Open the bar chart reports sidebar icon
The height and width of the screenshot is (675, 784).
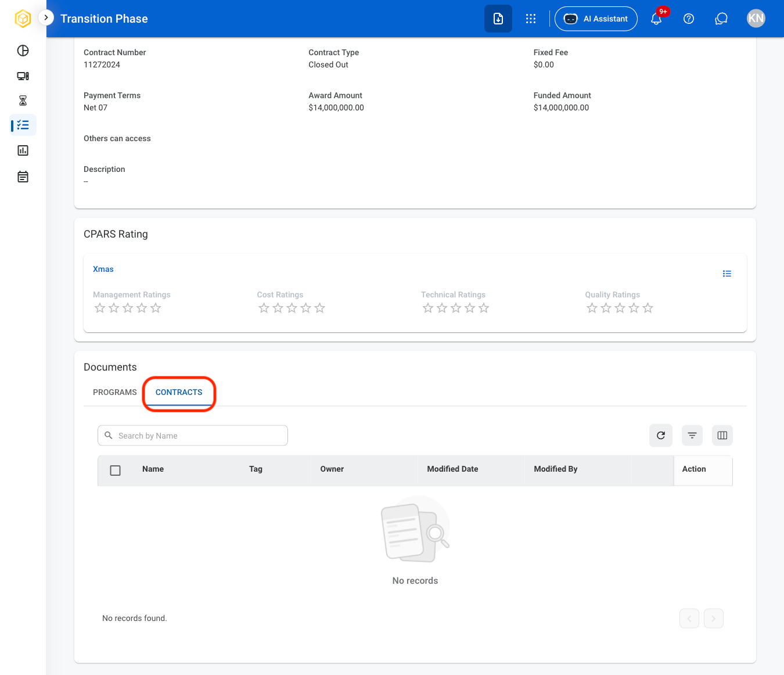(23, 150)
